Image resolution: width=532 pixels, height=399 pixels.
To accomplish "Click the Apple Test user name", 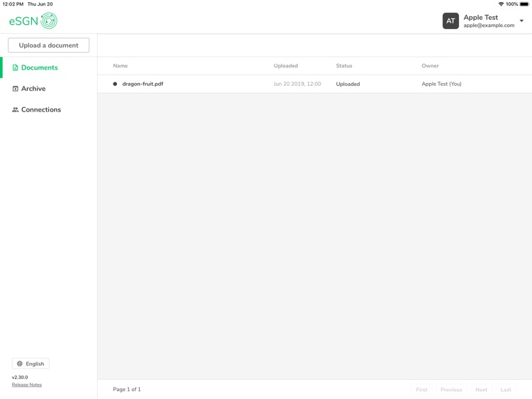I will click(481, 17).
